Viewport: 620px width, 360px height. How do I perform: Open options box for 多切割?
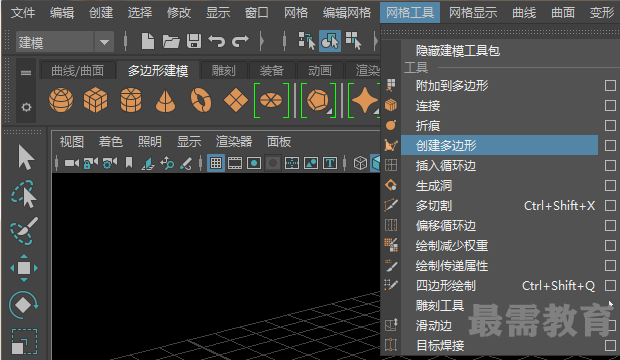coord(610,205)
